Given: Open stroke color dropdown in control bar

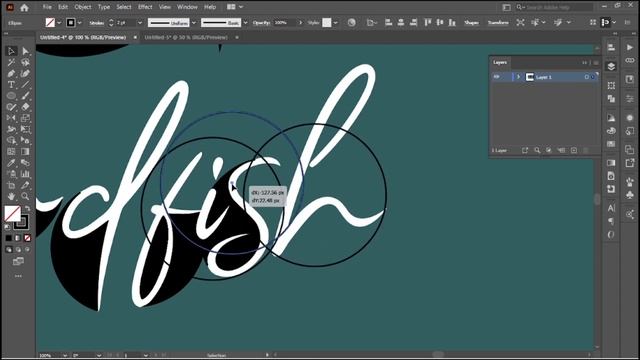Looking at the screenshot, I should [80, 23].
